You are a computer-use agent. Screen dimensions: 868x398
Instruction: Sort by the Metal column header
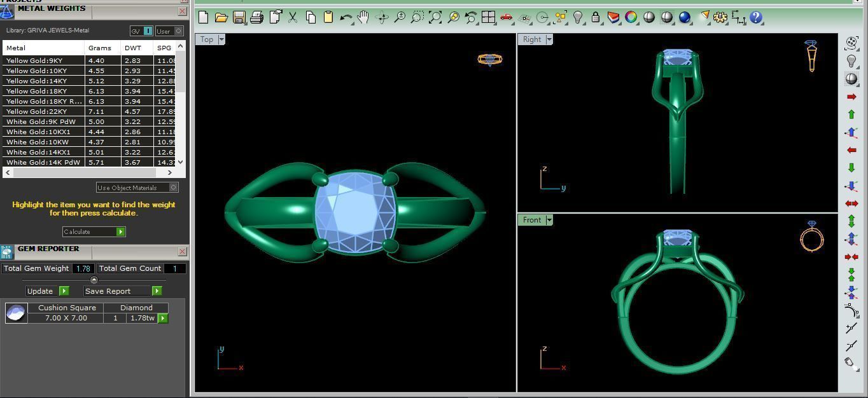tap(43, 48)
